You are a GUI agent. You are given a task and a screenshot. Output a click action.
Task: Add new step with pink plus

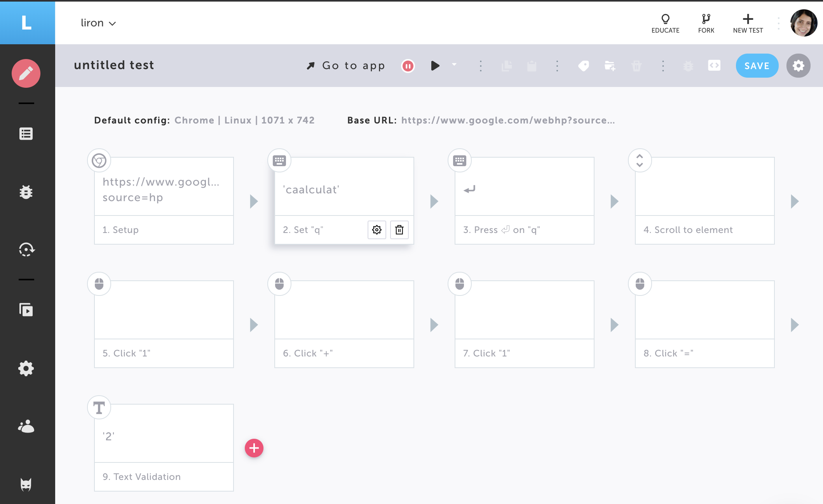(x=254, y=448)
